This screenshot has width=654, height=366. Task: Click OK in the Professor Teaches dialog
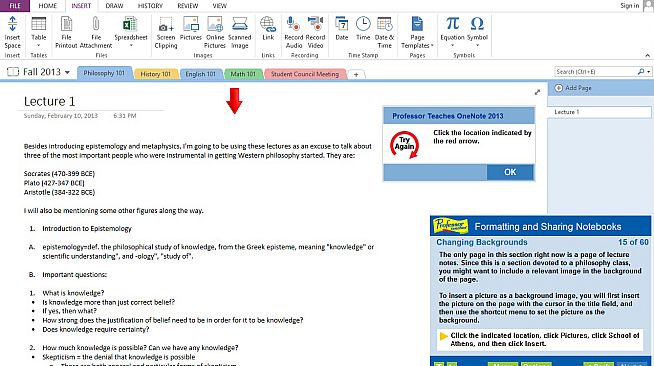click(510, 172)
